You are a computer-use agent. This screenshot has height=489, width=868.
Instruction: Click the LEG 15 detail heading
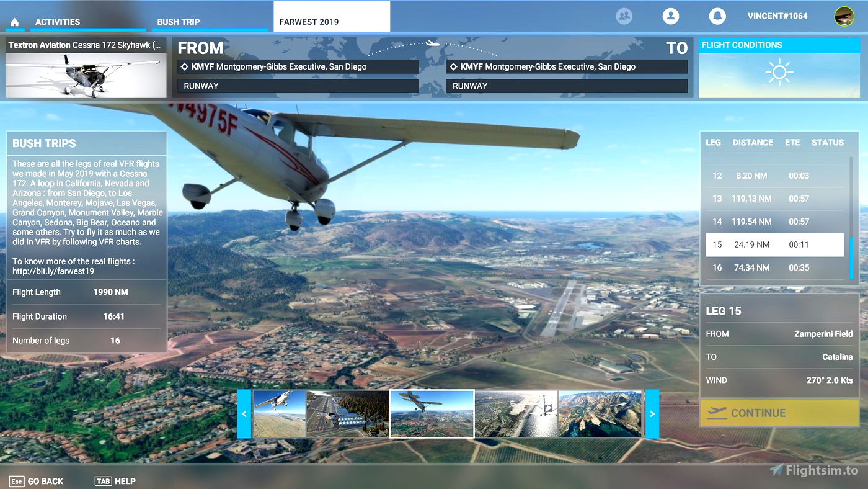[x=724, y=311]
